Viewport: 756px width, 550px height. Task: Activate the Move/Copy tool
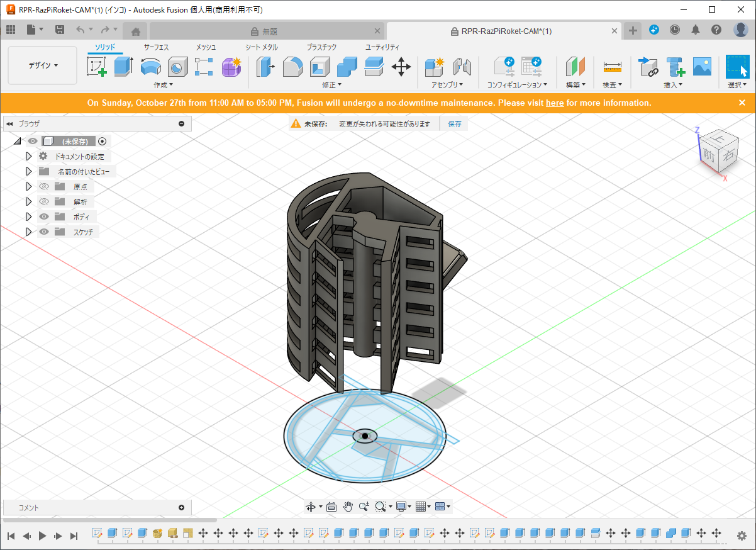401,66
